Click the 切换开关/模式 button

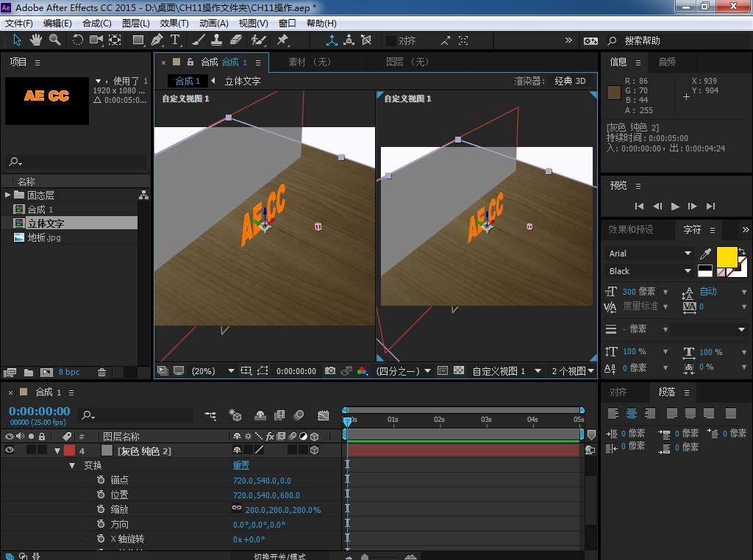click(279, 556)
